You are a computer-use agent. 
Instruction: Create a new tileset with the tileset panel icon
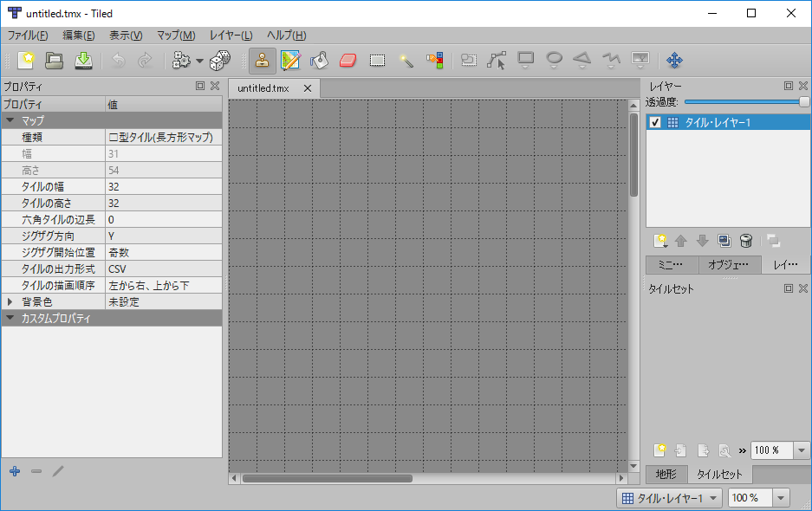659,450
